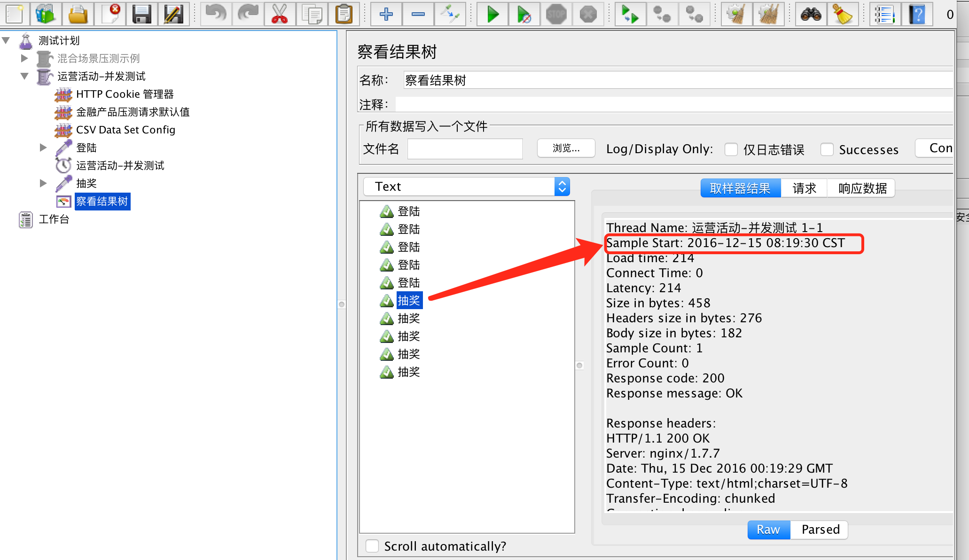Click the scissors Cut toolbar icon
This screenshot has height=560, width=969.
(x=280, y=14)
